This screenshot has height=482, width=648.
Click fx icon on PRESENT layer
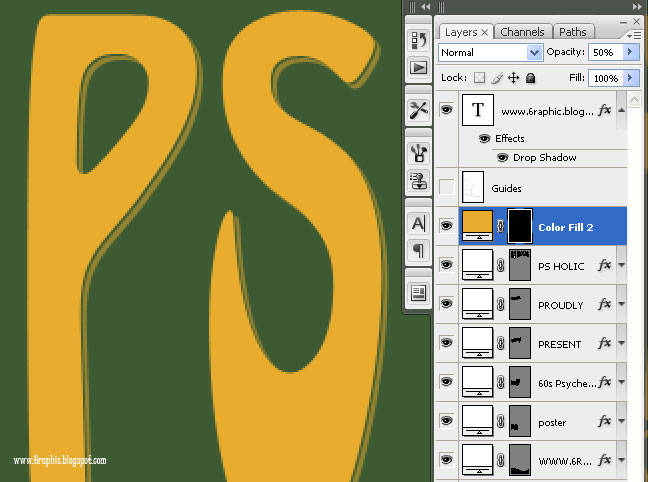click(x=604, y=343)
